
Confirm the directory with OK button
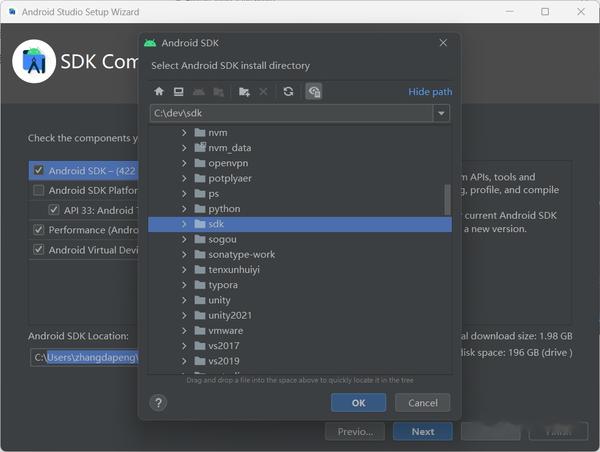359,403
